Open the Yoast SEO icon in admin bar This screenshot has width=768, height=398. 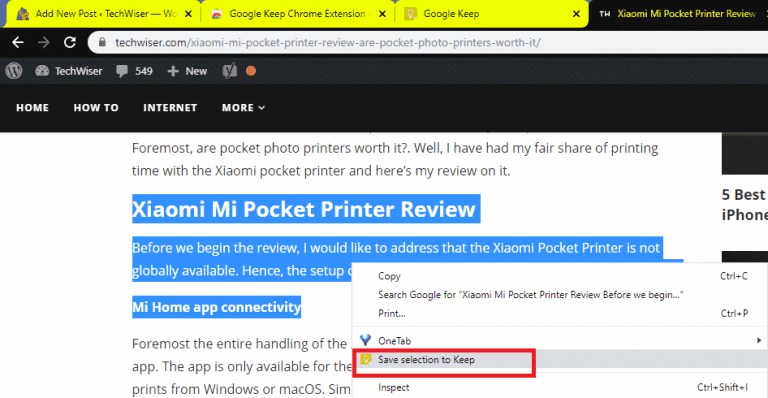(x=229, y=71)
